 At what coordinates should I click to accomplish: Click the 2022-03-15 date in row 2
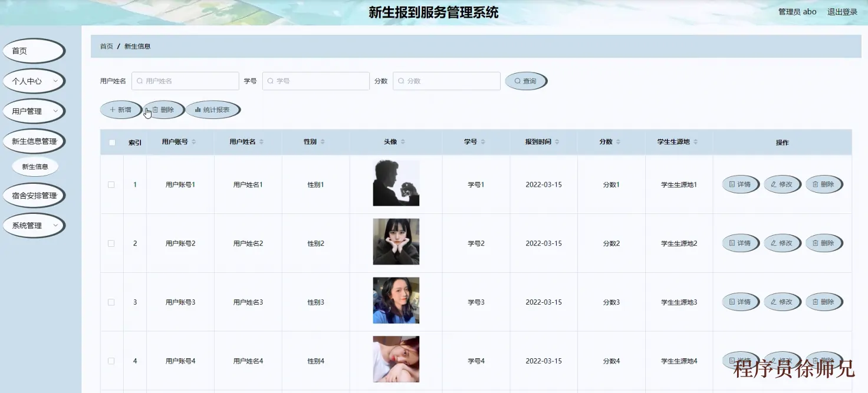point(544,243)
